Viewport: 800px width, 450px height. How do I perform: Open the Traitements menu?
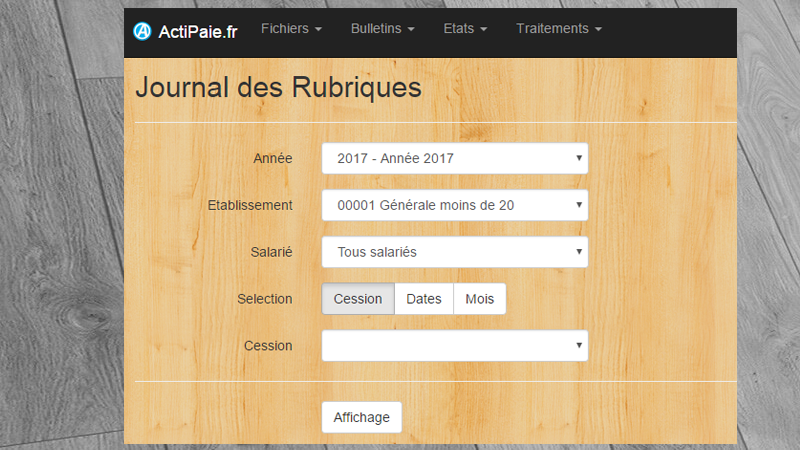[x=559, y=29]
